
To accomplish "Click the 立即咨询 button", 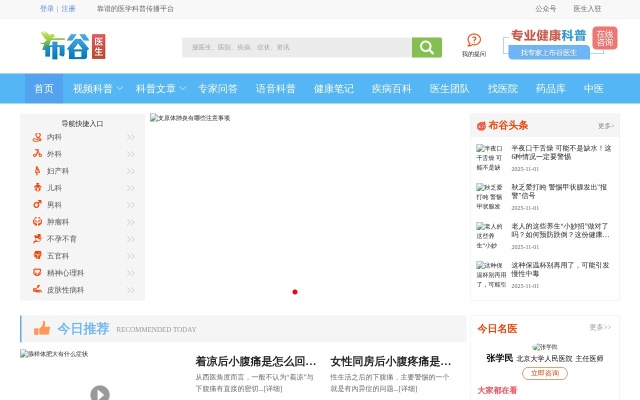I will 544,372.
